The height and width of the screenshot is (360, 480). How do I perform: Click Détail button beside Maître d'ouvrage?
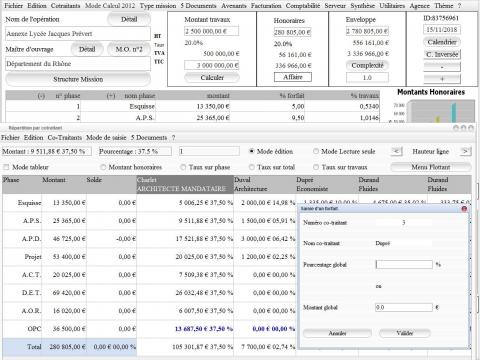pos(87,49)
